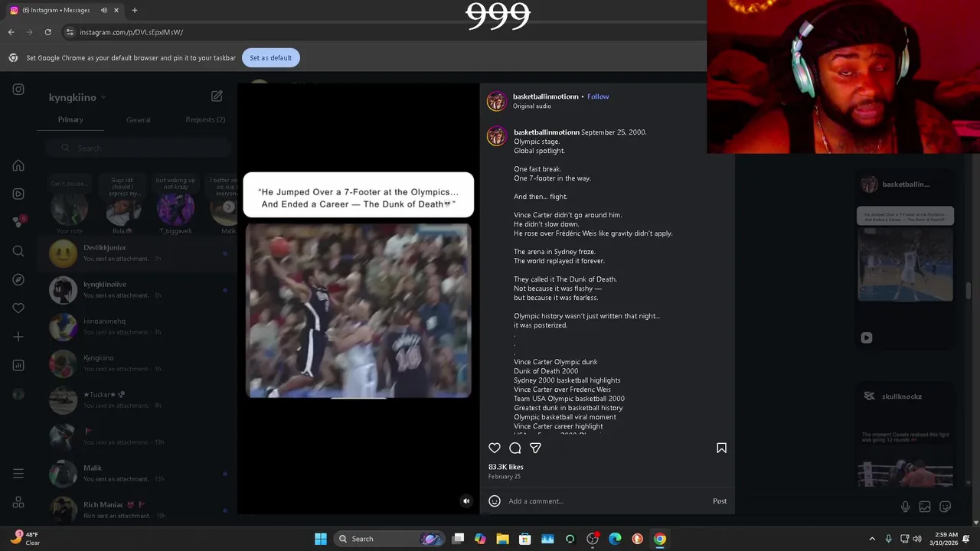Expand the kyngkiino account switcher

point(77,97)
